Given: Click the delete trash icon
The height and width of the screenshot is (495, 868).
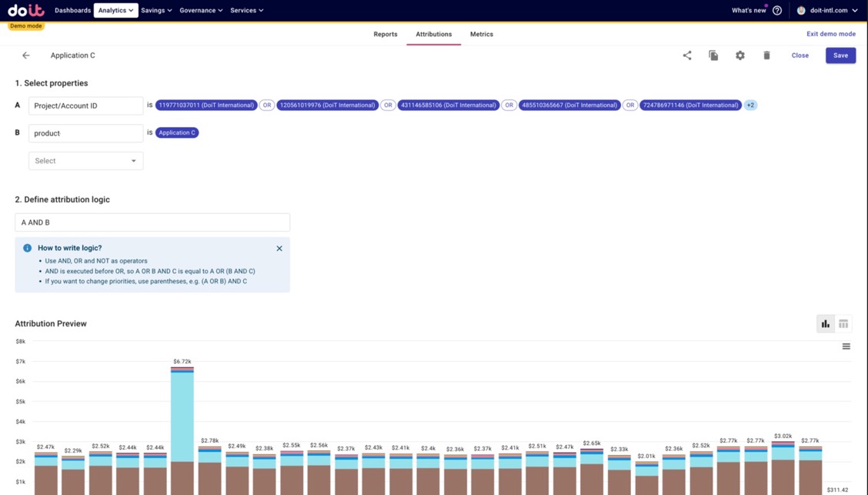Looking at the screenshot, I should 766,55.
